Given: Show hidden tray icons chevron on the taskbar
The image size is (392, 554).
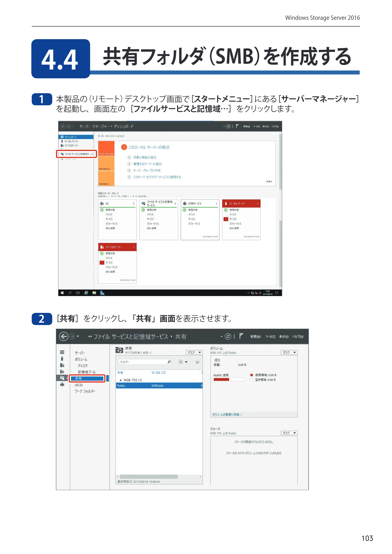Looking at the screenshot, I should tap(248, 293).
